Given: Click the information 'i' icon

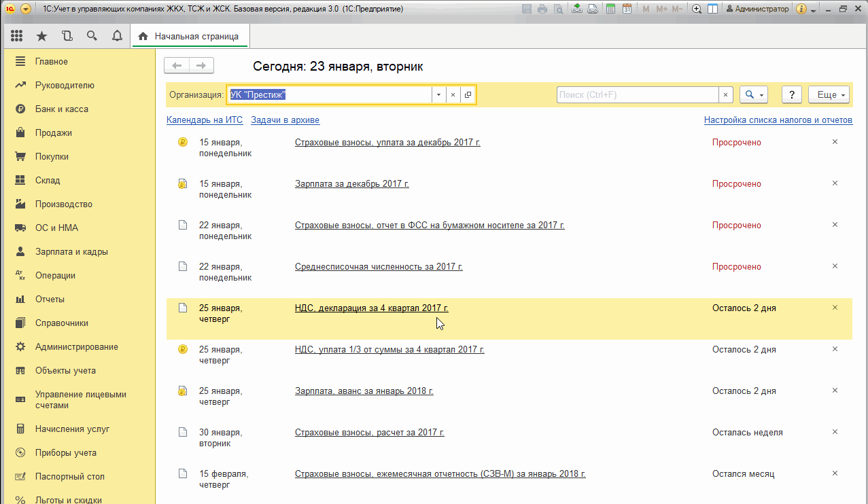Looking at the screenshot, I should (801, 9).
